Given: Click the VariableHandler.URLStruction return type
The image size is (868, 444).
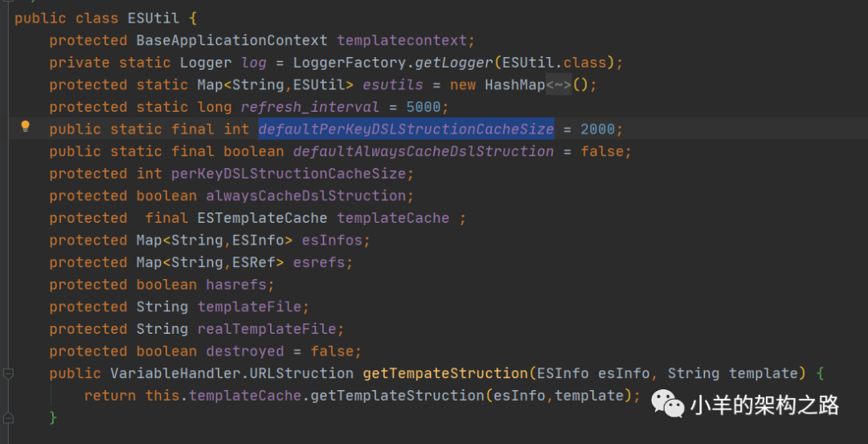Looking at the screenshot, I should [x=231, y=373].
